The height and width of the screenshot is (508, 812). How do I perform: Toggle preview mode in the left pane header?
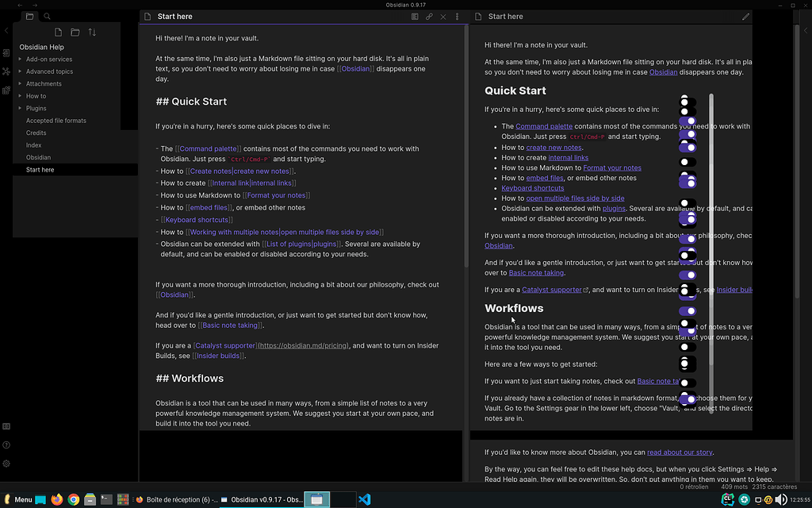pos(415,16)
